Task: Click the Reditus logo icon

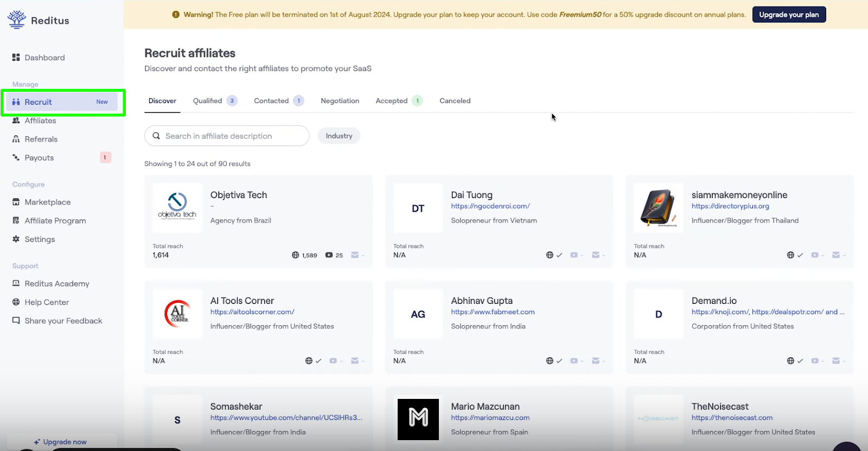Action: click(17, 20)
